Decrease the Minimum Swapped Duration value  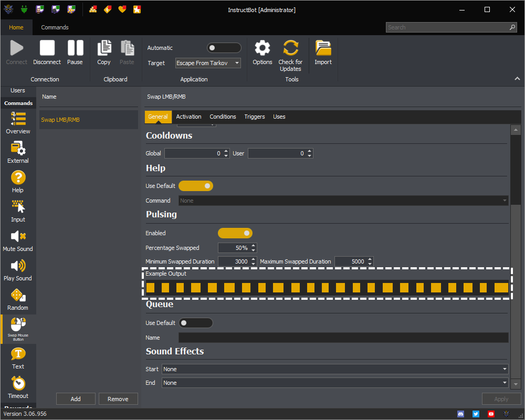[x=254, y=264]
